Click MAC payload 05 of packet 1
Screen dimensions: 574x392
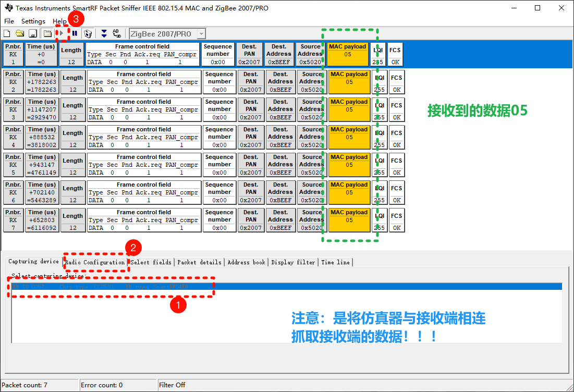(x=348, y=54)
